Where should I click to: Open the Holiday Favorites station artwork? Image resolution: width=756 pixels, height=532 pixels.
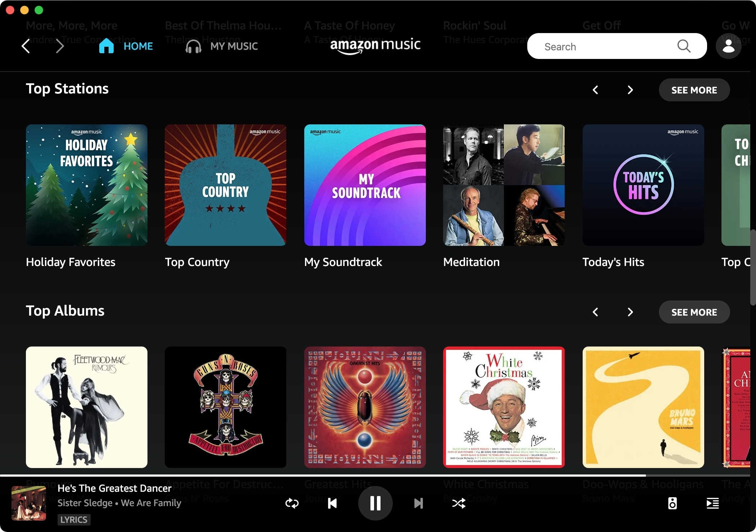pyautogui.click(x=87, y=185)
